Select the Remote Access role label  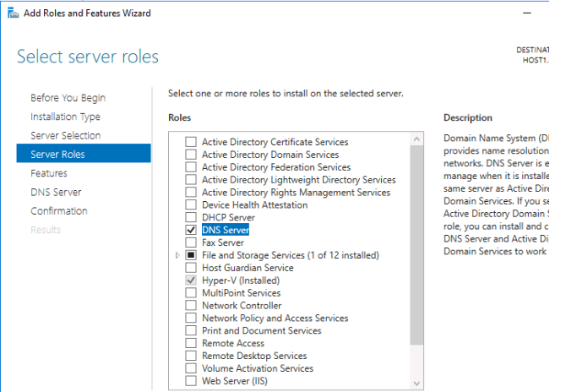(233, 343)
